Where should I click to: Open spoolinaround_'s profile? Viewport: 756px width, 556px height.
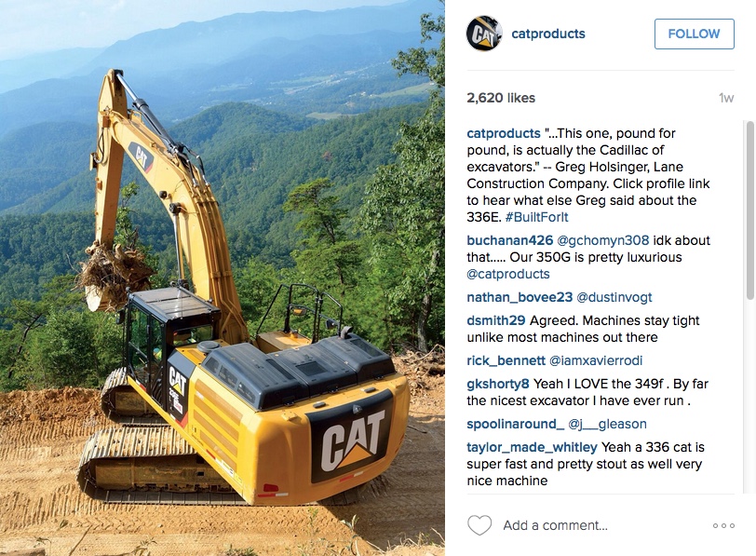(x=516, y=424)
